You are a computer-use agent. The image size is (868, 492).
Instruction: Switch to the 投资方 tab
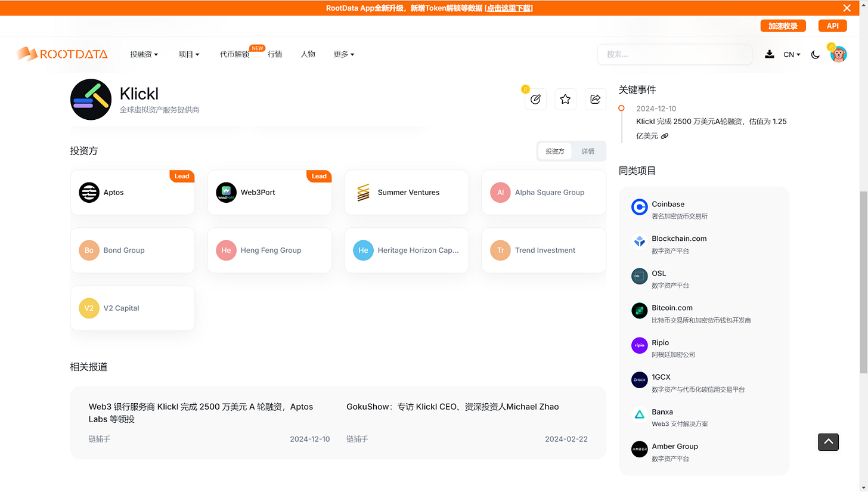(554, 151)
